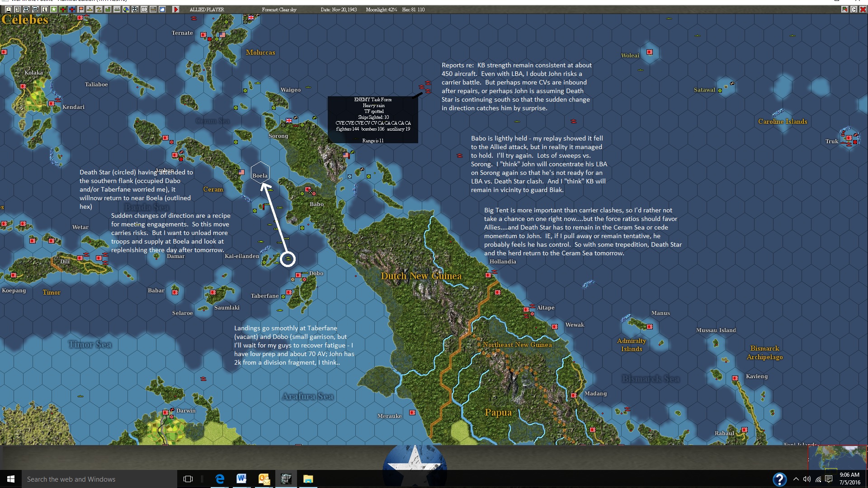Click the Aitape base label

[x=546, y=308]
